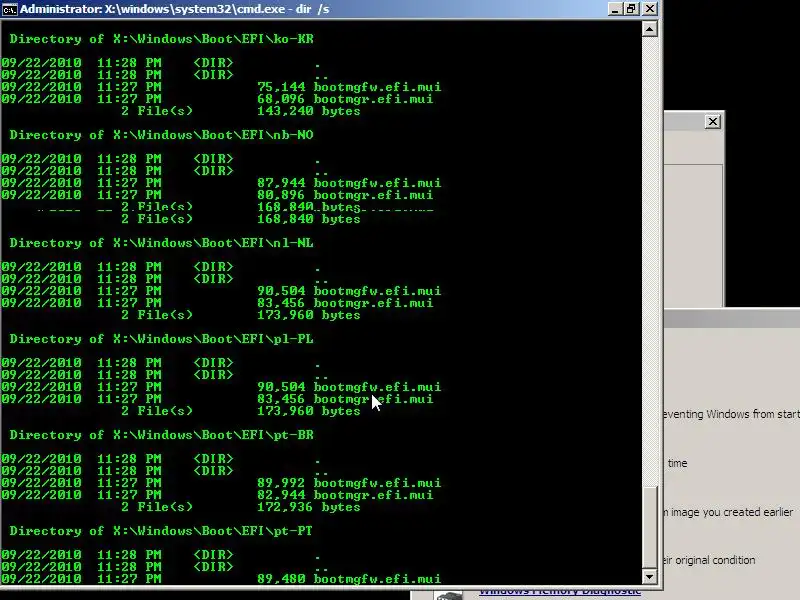The width and height of the screenshot is (800, 600).
Task: Close the Administrator cmd.exe window
Action: (x=649, y=9)
